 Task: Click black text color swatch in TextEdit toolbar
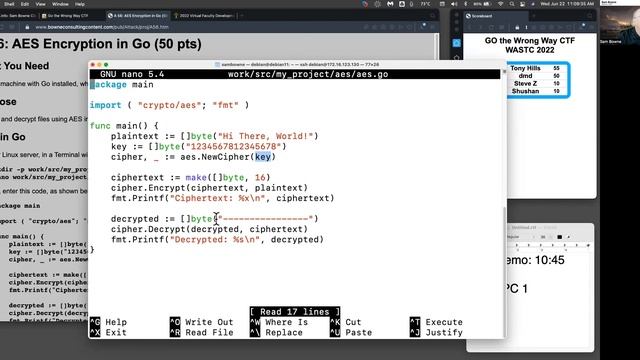(x=560, y=237)
